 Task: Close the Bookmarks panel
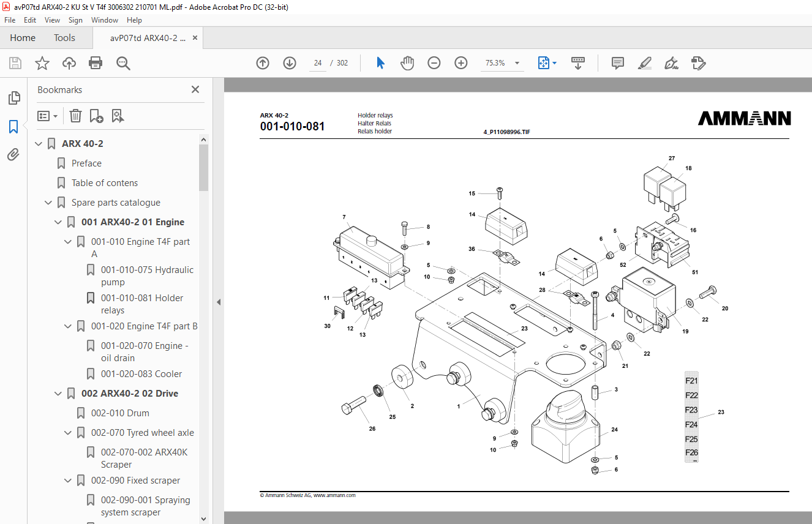pos(195,89)
